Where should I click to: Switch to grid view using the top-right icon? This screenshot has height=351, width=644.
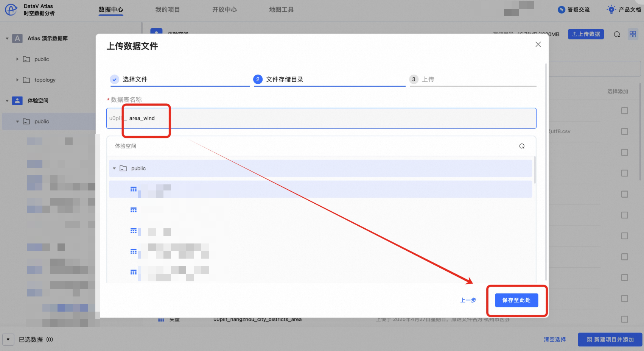click(633, 34)
